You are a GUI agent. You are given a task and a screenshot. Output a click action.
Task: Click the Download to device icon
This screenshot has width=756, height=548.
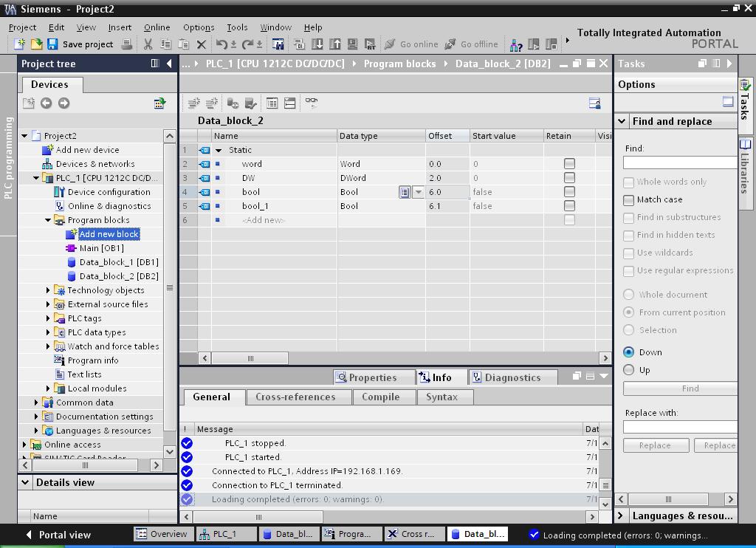pos(317,44)
